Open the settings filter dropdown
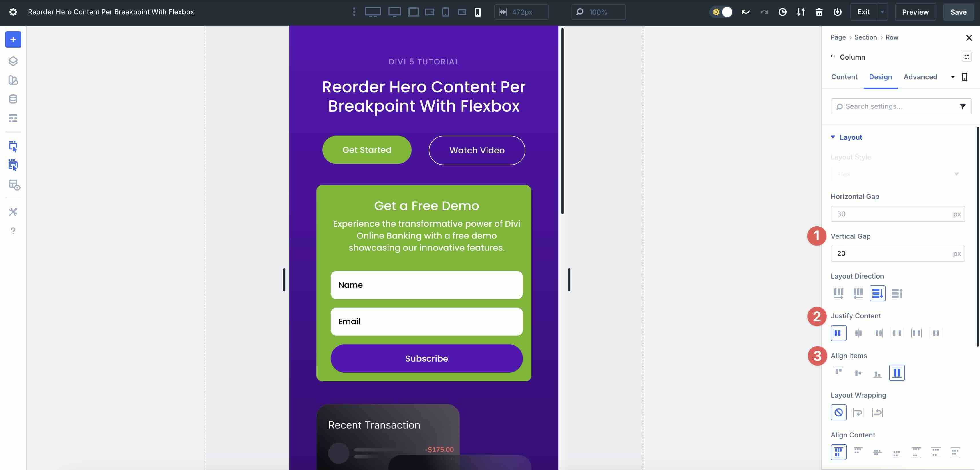Viewport: 980px width, 470px height. coord(962,106)
